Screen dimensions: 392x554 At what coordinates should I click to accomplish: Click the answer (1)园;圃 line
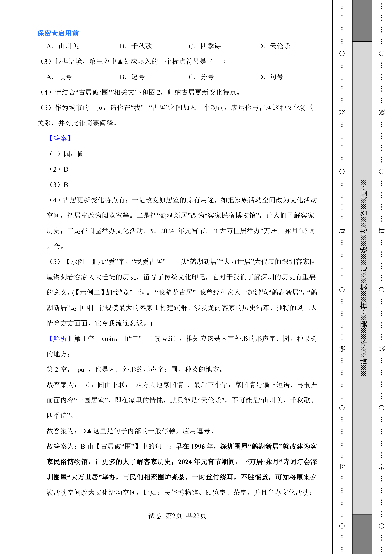[66, 154]
